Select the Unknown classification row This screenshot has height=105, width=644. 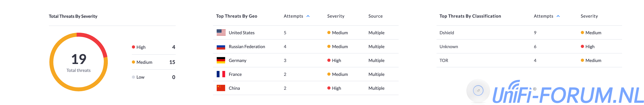[x=449, y=47]
